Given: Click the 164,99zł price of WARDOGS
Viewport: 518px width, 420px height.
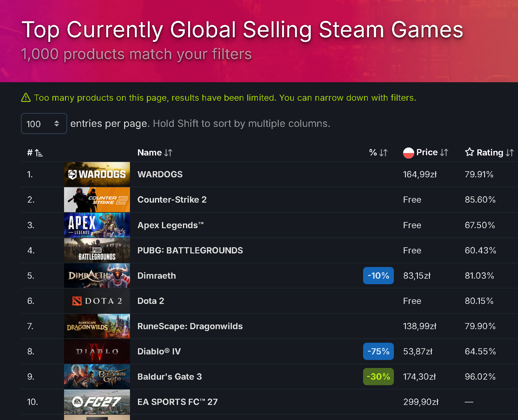Looking at the screenshot, I should click(x=420, y=174).
